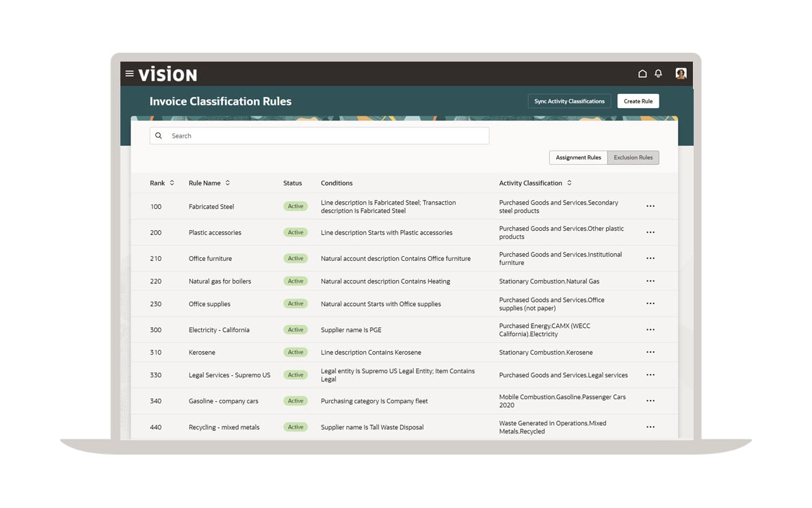Sort the table by Rank
This screenshot has height=508, width=812.
172,183
